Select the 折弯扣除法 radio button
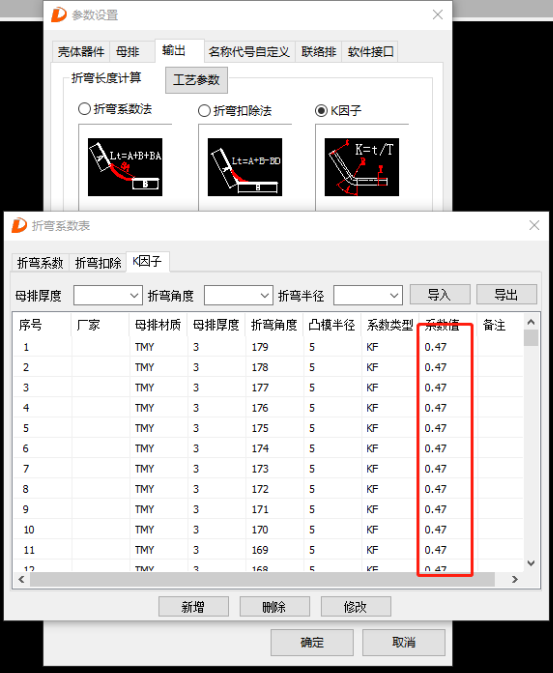553x673 pixels. (204, 111)
